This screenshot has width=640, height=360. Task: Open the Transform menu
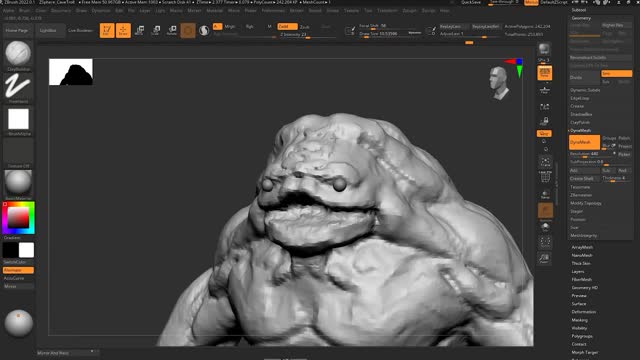[x=387, y=11]
